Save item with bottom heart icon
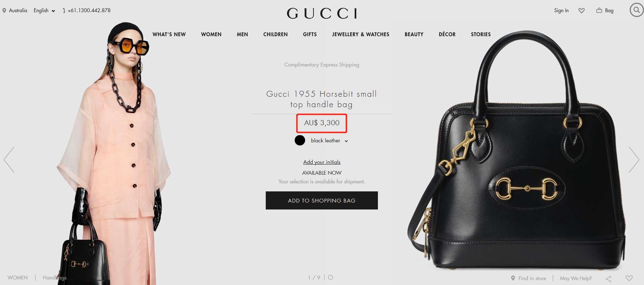Screen dimensions: 644x285 pos(629,278)
